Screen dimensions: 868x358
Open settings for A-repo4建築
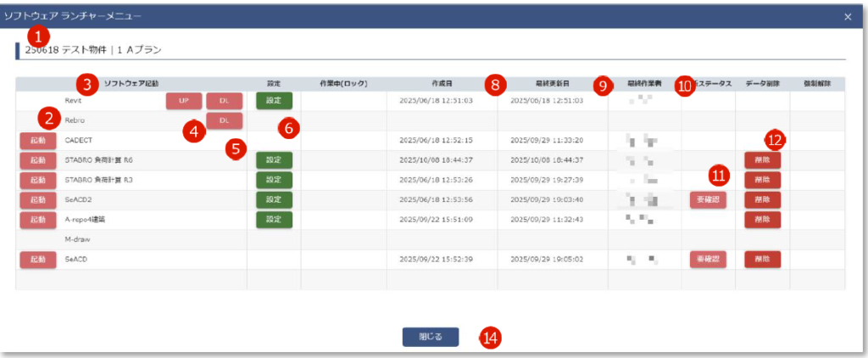tap(273, 219)
